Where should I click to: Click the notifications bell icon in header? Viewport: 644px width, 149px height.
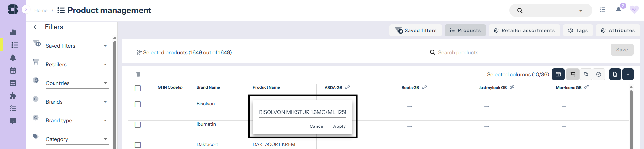point(618,10)
